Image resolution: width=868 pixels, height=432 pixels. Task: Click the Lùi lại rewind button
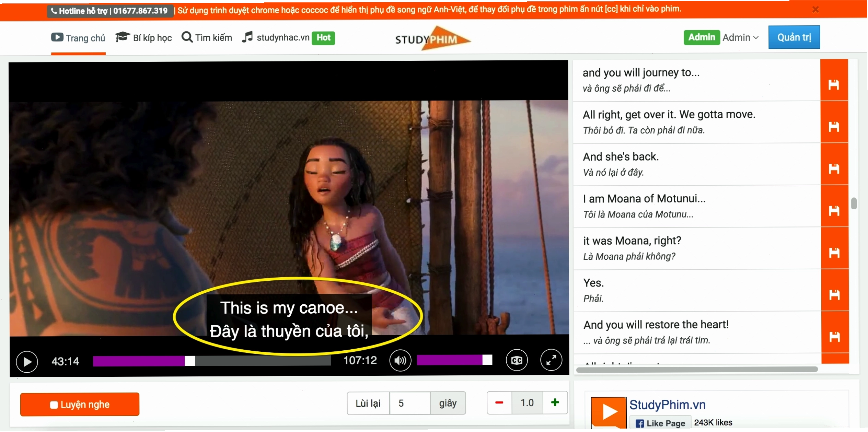pos(368,404)
